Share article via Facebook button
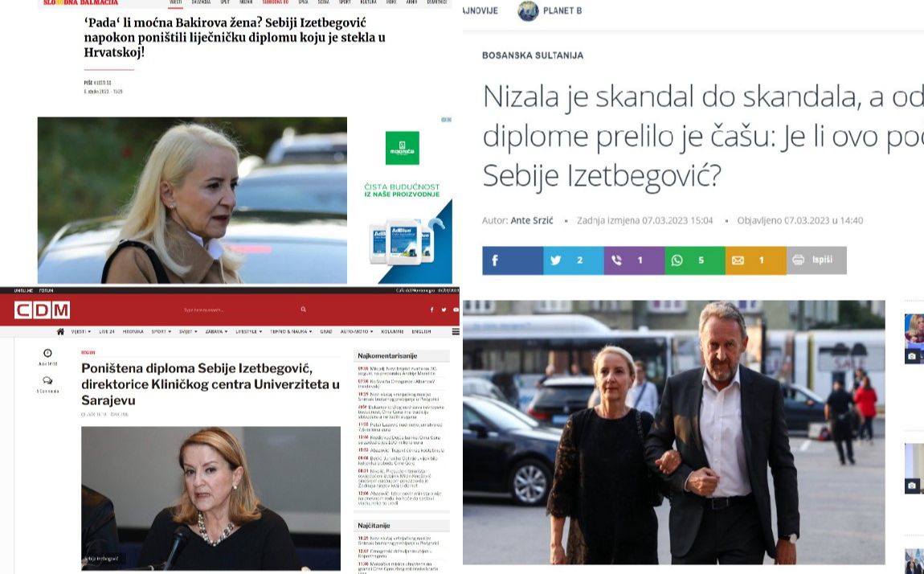The width and height of the screenshot is (924, 574). pos(512,260)
